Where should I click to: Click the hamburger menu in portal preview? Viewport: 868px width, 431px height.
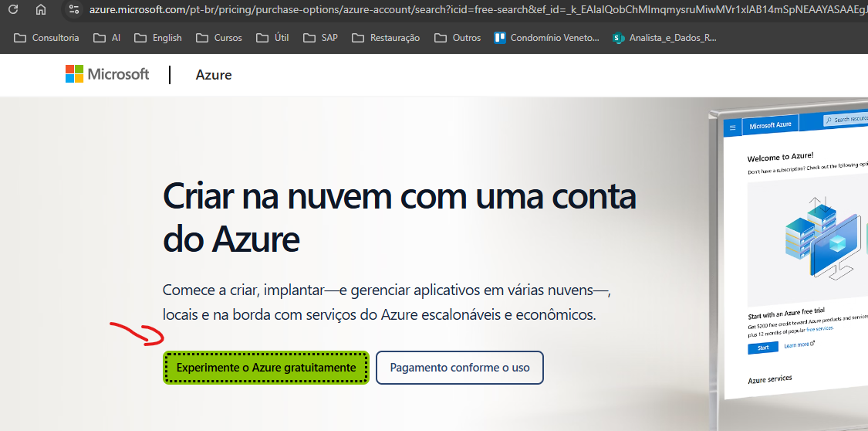click(732, 127)
